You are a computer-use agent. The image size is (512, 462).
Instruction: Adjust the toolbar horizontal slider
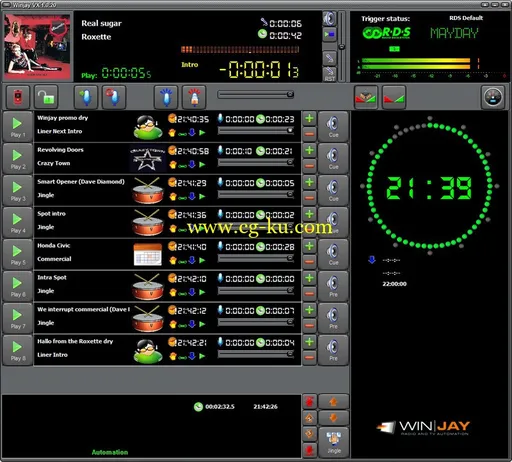click(256, 95)
